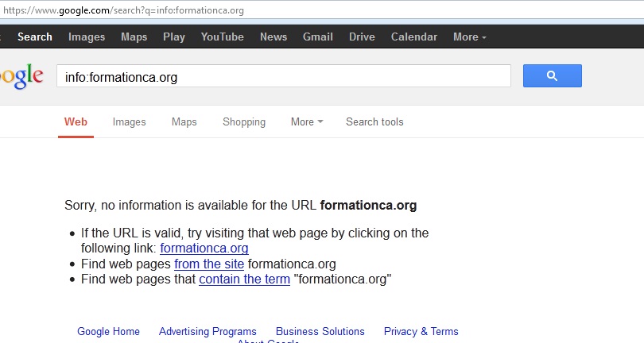Open Calendar in the top bar
This screenshot has width=644, height=343.
point(414,37)
